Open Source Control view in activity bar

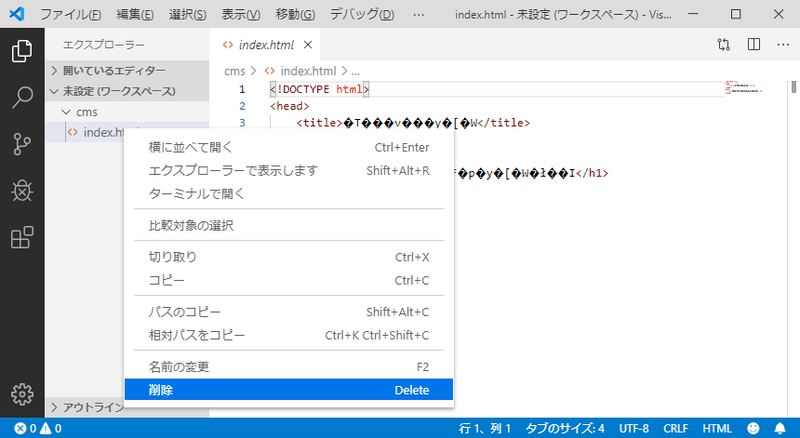[x=22, y=144]
